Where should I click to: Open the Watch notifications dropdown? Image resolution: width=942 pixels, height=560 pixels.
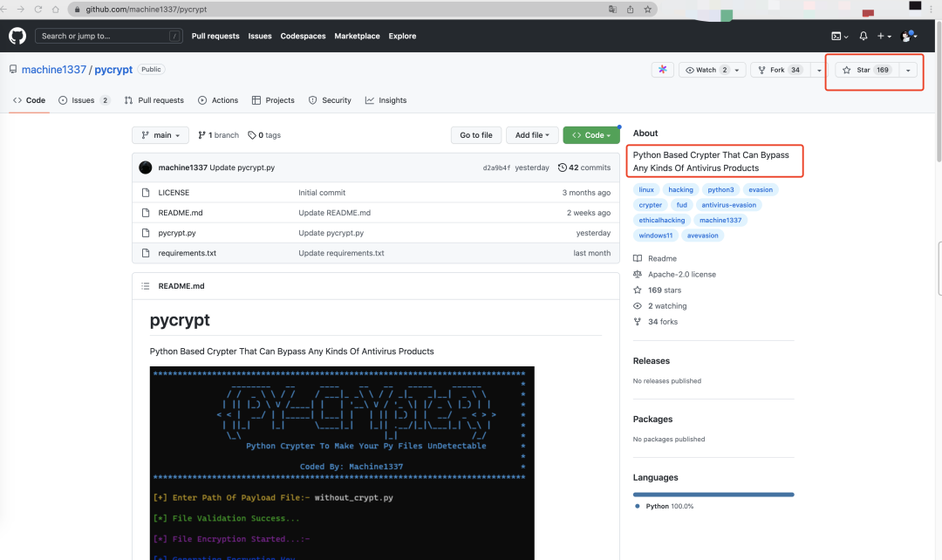pyautogui.click(x=713, y=70)
